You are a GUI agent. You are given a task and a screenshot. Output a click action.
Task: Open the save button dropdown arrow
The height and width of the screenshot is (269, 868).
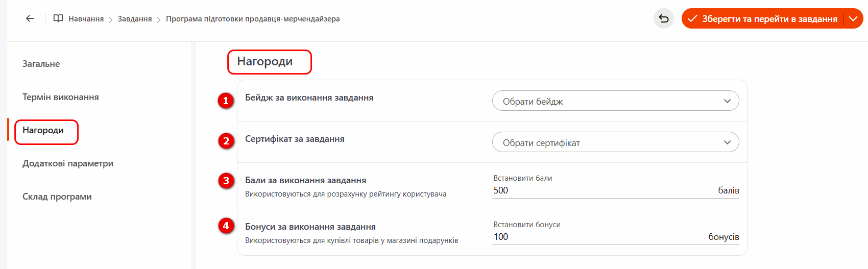coord(853,19)
